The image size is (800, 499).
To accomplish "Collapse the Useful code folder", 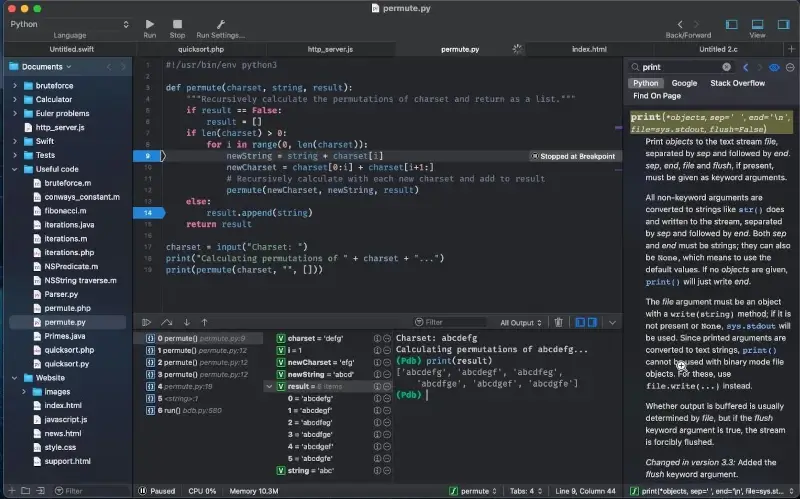I will click(x=15, y=169).
